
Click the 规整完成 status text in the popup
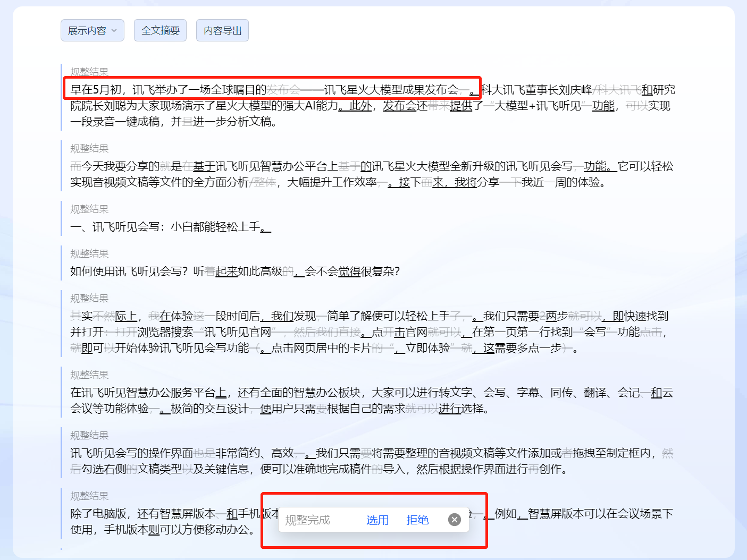point(308,520)
